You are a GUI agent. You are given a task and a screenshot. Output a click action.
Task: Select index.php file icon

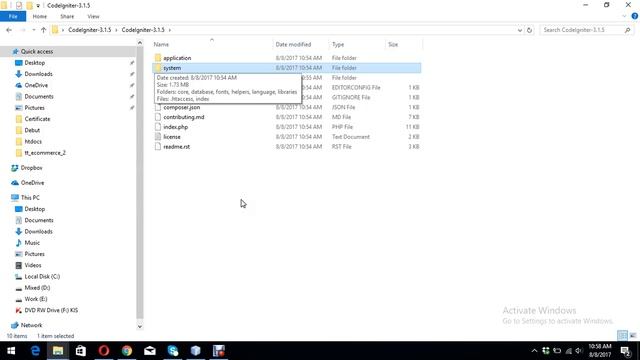[x=158, y=127]
